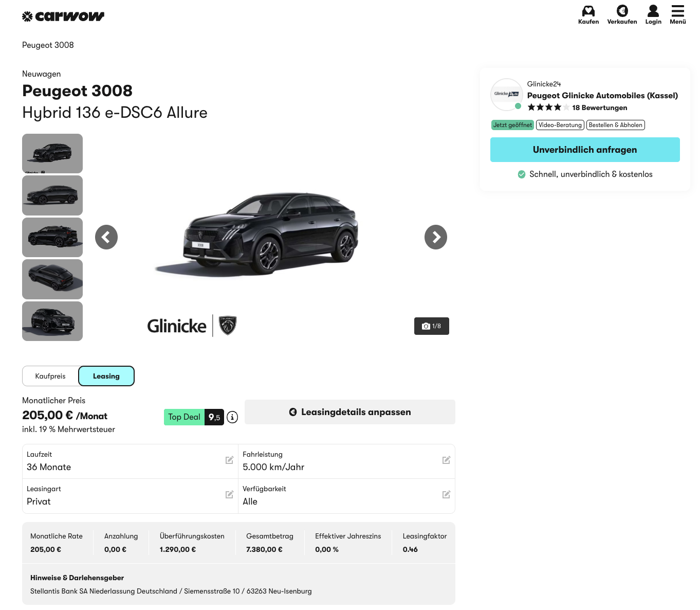The height and width of the screenshot is (610, 700).
Task: Open the 1/8 photo gallery counter
Action: [x=431, y=326]
